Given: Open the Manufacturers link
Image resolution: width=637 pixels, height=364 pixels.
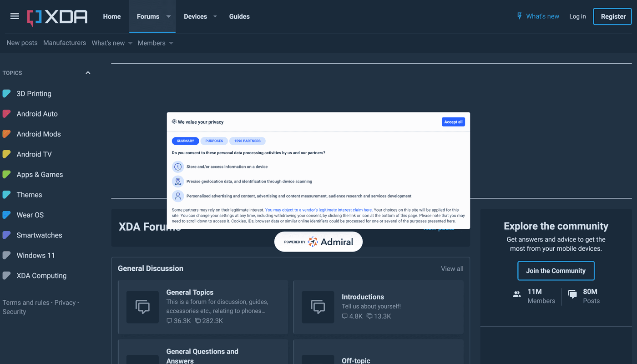Looking at the screenshot, I should [65, 43].
